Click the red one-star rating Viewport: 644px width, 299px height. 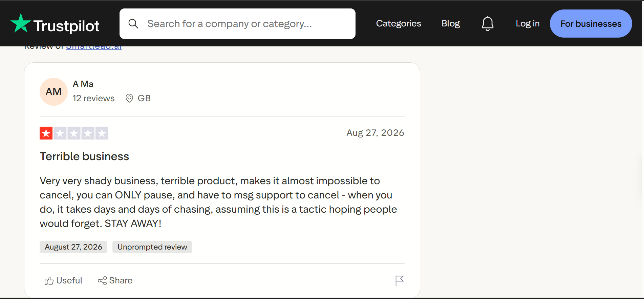46,133
